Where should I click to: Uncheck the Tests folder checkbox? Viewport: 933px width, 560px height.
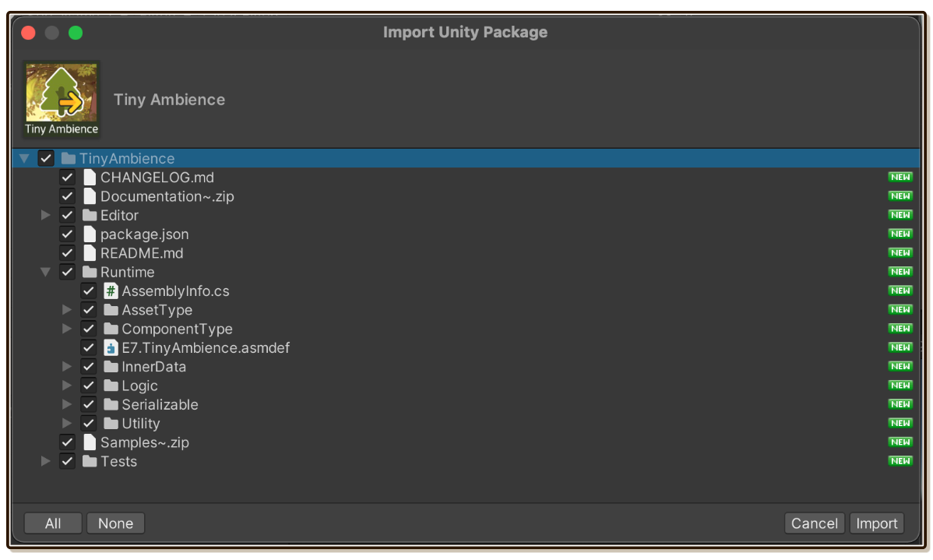(x=67, y=461)
